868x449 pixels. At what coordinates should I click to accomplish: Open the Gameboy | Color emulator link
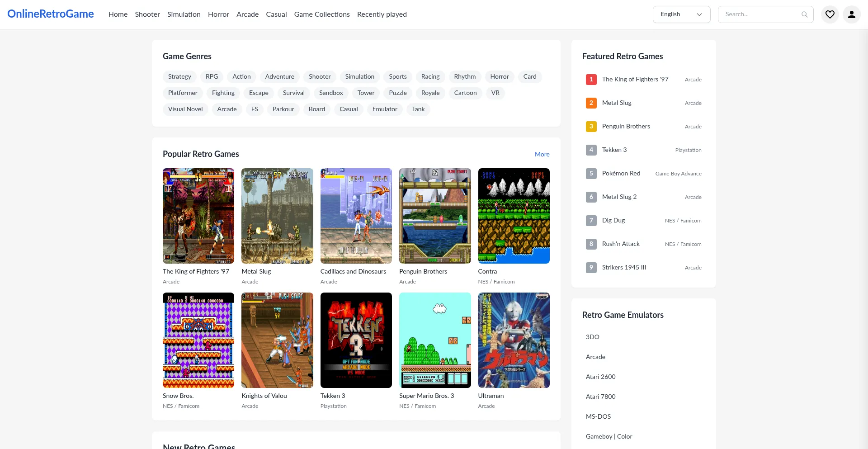(x=609, y=437)
